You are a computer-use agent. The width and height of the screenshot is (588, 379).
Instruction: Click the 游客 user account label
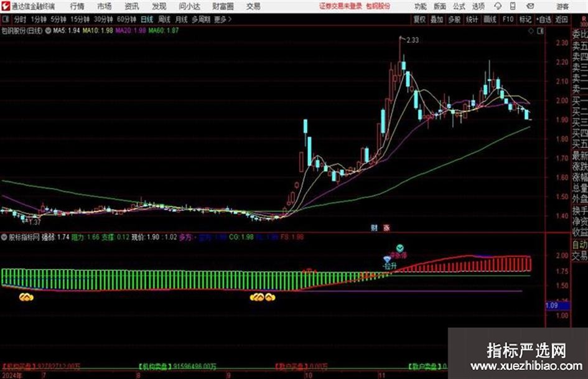(x=562, y=6)
